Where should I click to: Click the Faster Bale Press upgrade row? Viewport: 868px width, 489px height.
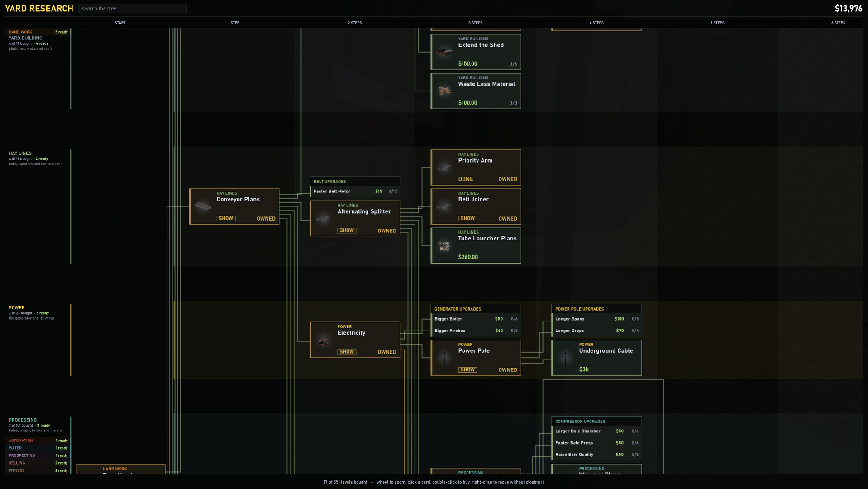596,443
